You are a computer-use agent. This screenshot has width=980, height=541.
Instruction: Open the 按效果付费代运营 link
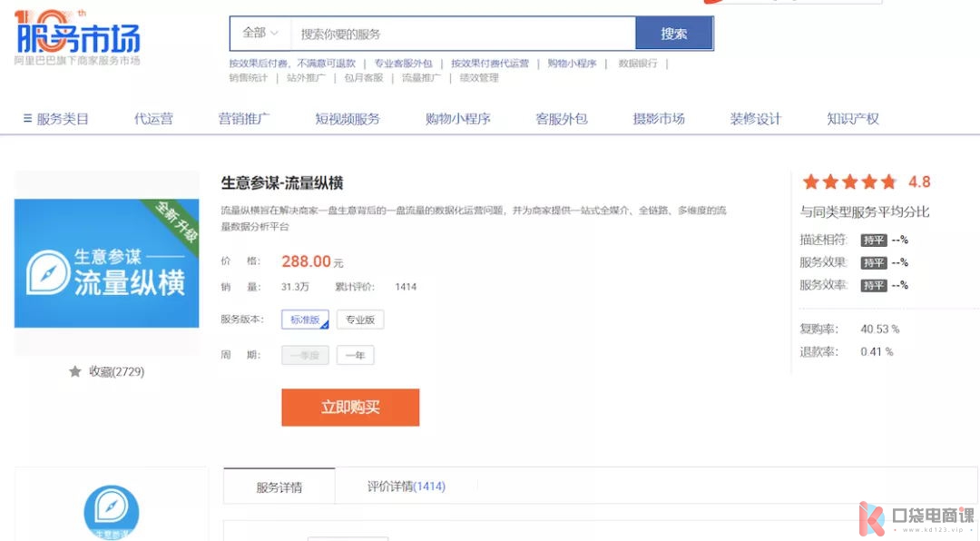pyautogui.click(x=490, y=64)
